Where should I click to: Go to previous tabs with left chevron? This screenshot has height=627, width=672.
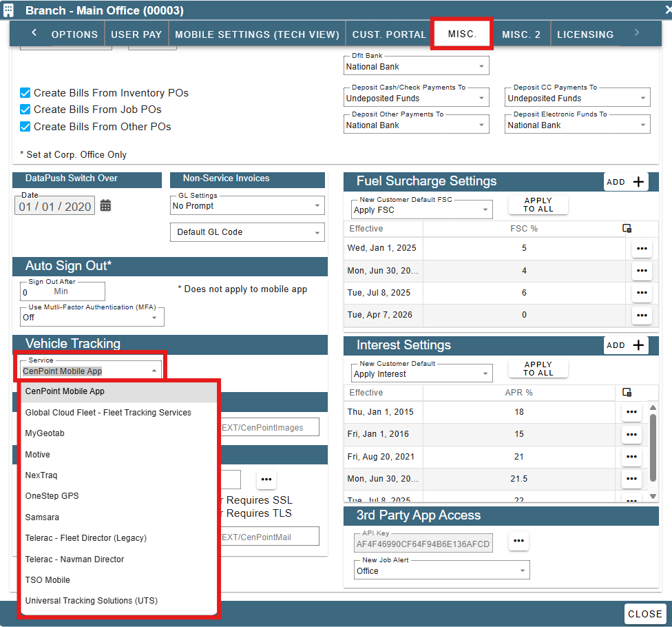pyautogui.click(x=34, y=33)
